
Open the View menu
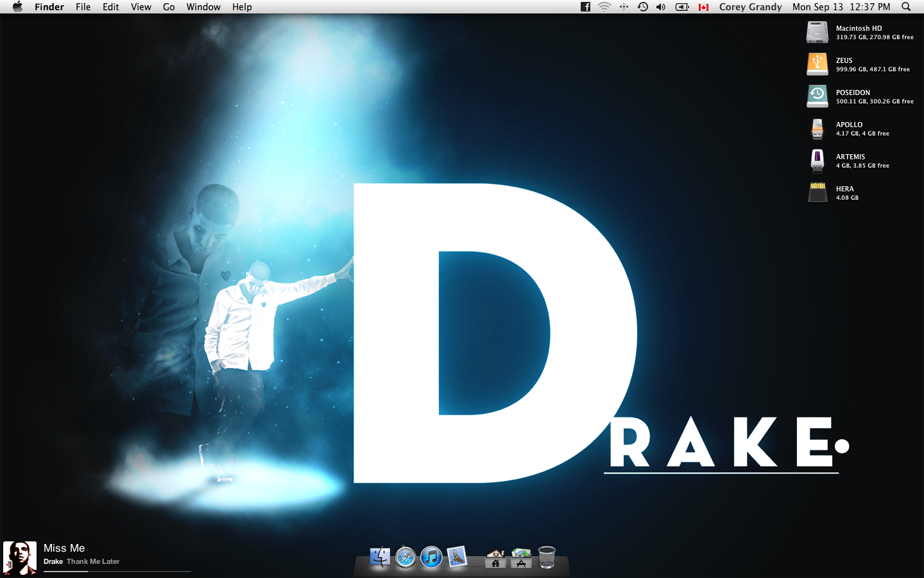[x=141, y=7]
